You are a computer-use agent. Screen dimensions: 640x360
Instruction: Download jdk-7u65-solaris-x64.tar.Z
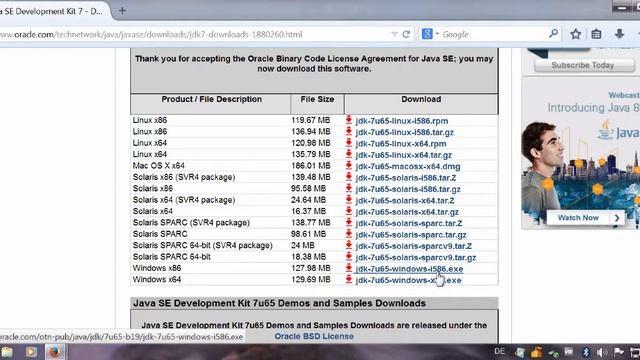pos(405,201)
